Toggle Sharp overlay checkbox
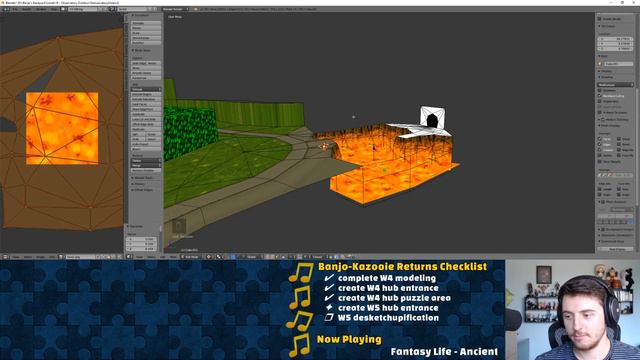This screenshot has height=360, width=640. point(619,139)
